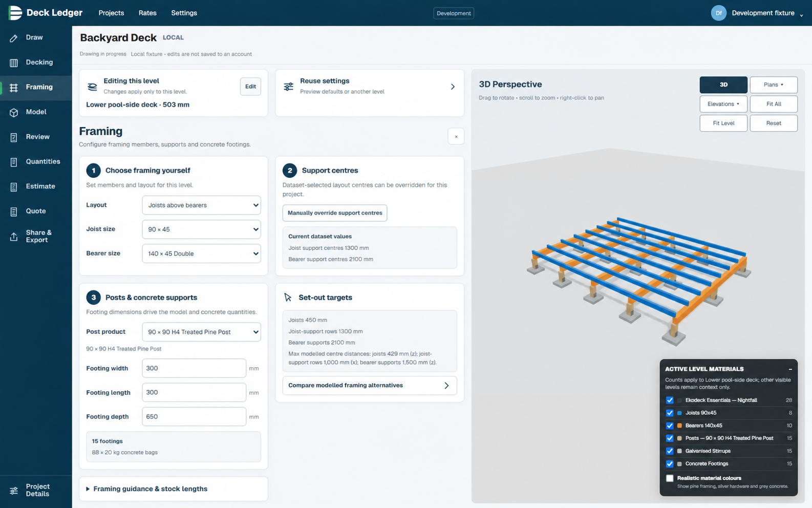Click the Footing width input field
Image resolution: width=812 pixels, height=508 pixels.
pos(194,368)
